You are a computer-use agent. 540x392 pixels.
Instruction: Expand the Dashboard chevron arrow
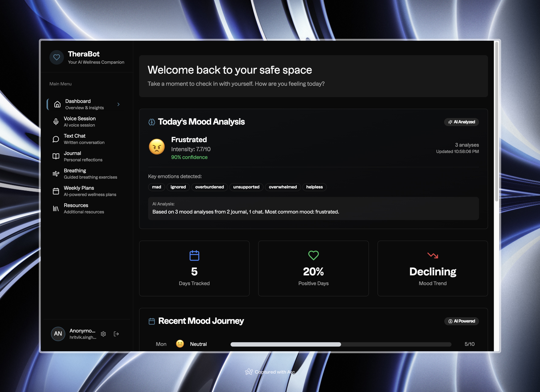(x=118, y=104)
